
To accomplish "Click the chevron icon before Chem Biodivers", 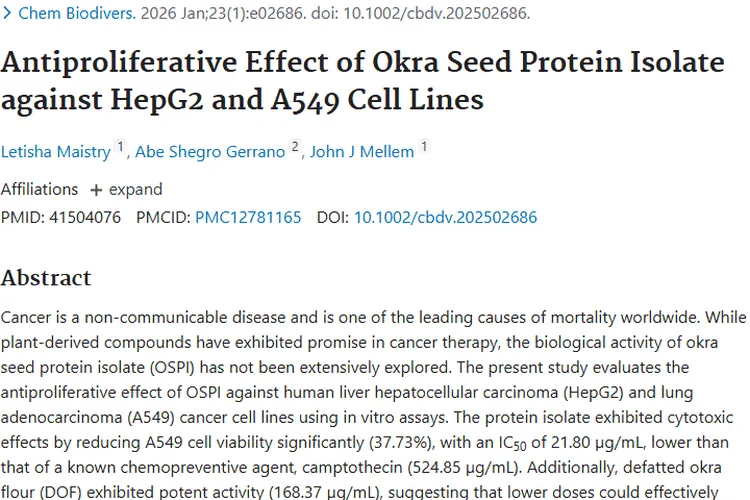I will 7,15.
